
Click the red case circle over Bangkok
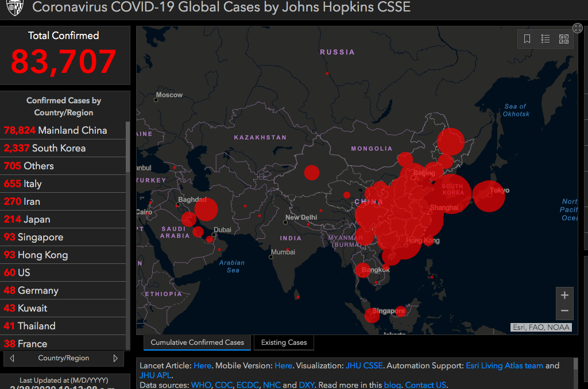363,270
